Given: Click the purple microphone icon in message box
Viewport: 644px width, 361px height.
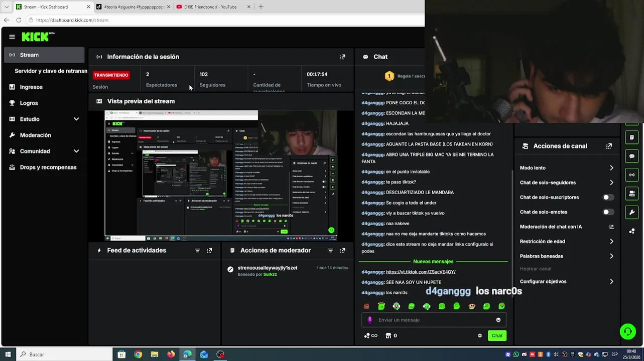Looking at the screenshot, I should click(x=370, y=320).
